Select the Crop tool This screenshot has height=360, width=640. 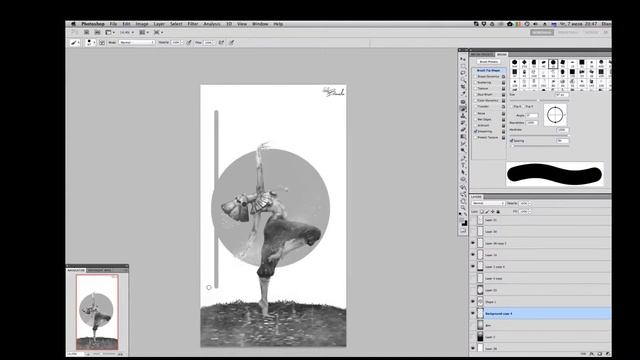pos(463,87)
